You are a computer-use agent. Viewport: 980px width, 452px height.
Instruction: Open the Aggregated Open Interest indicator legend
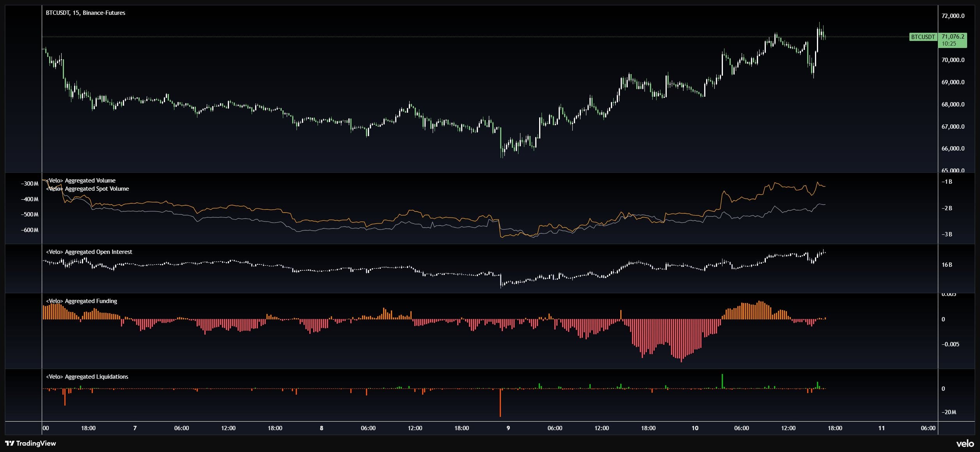point(89,252)
